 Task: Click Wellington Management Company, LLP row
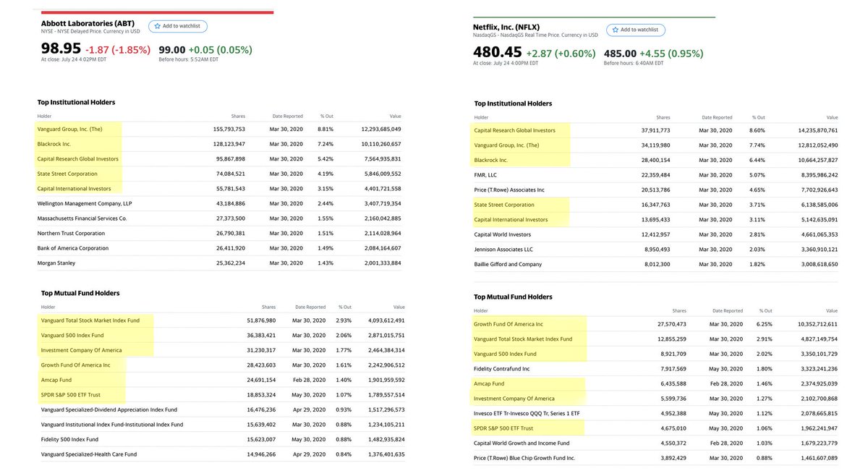coord(221,203)
